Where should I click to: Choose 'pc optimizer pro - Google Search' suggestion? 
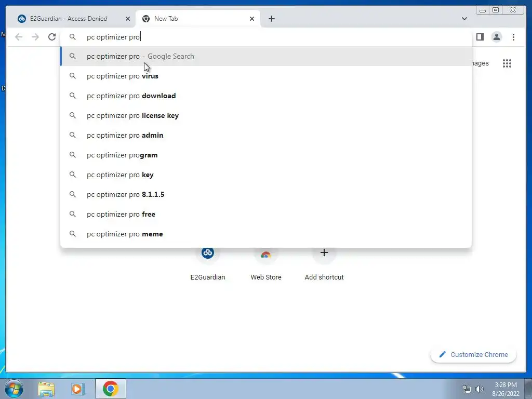(266, 56)
